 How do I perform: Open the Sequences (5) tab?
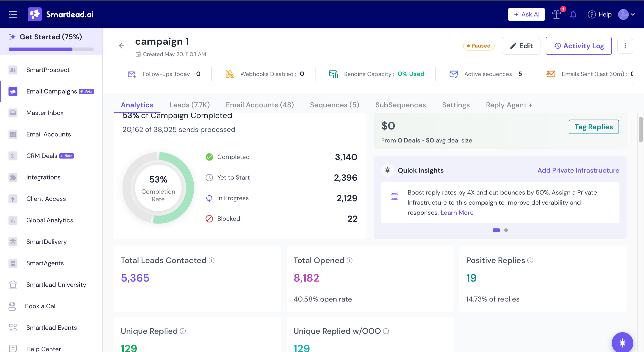point(335,105)
